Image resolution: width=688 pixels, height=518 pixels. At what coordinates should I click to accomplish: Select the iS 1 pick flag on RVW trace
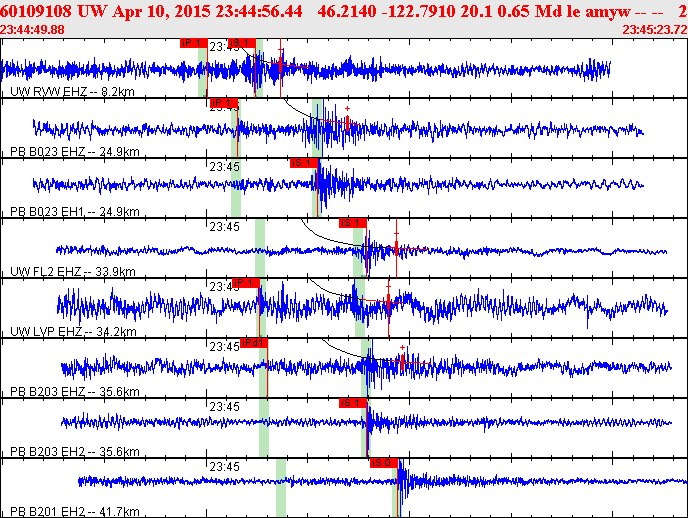point(242,43)
